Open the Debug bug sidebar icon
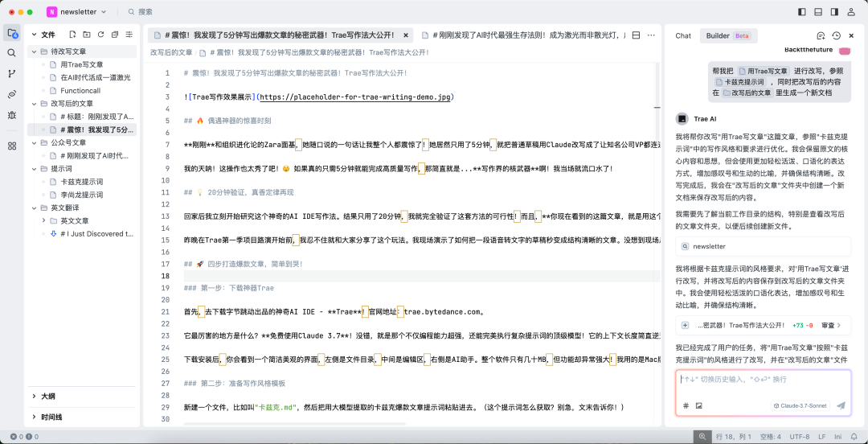 pyautogui.click(x=11, y=115)
